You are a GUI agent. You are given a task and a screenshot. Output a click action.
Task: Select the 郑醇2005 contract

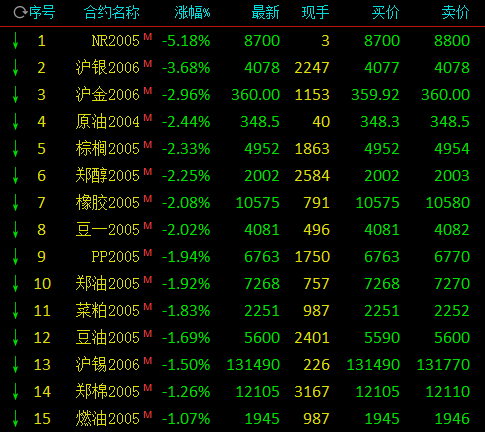(x=107, y=176)
